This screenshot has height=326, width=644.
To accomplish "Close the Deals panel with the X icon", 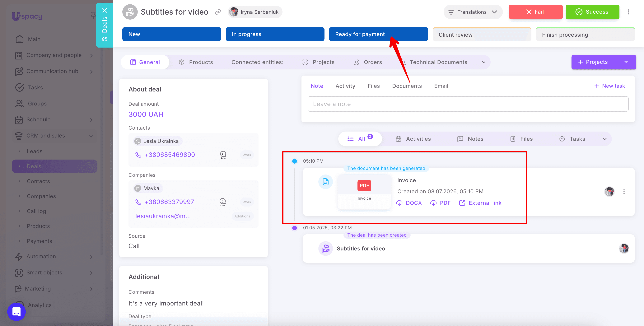I will click(x=105, y=10).
